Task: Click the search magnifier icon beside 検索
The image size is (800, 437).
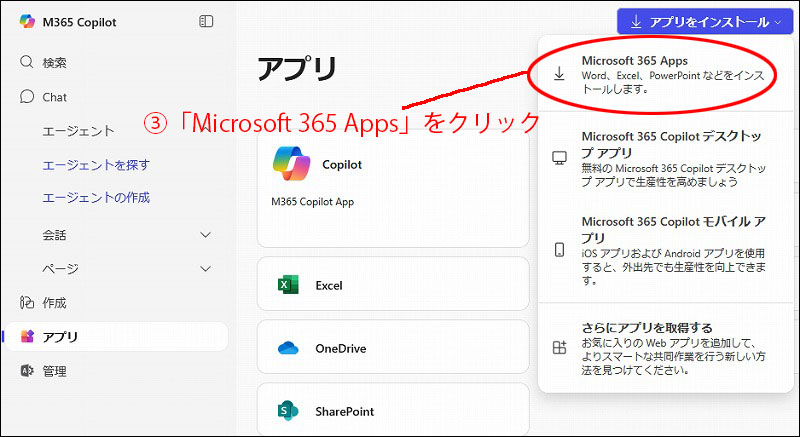Action: (27, 62)
